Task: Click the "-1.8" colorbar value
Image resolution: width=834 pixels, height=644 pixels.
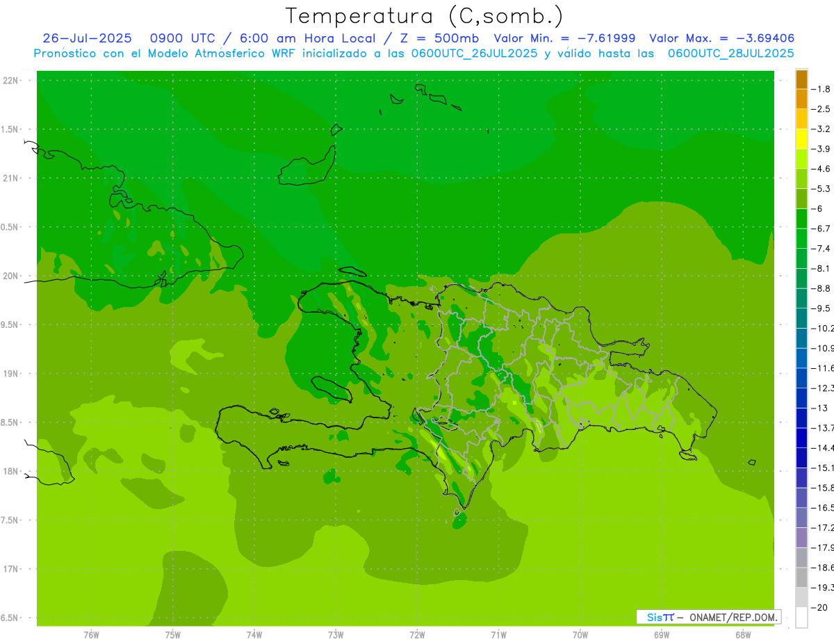Action: (x=821, y=89)
